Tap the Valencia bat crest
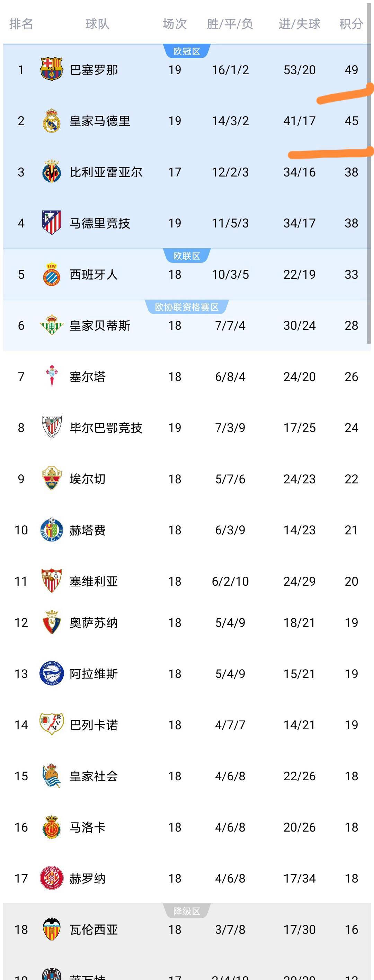The width and height of the screenshot is (374, 980). click(x=51, y=929)
